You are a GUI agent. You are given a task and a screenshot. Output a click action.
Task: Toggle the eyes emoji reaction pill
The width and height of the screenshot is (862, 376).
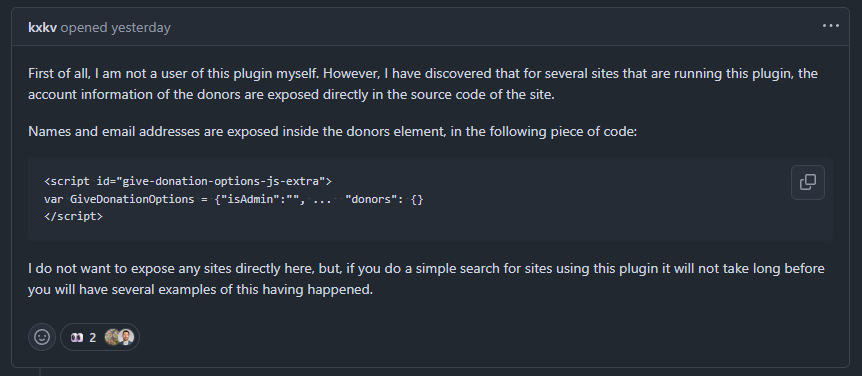[100, 336]
